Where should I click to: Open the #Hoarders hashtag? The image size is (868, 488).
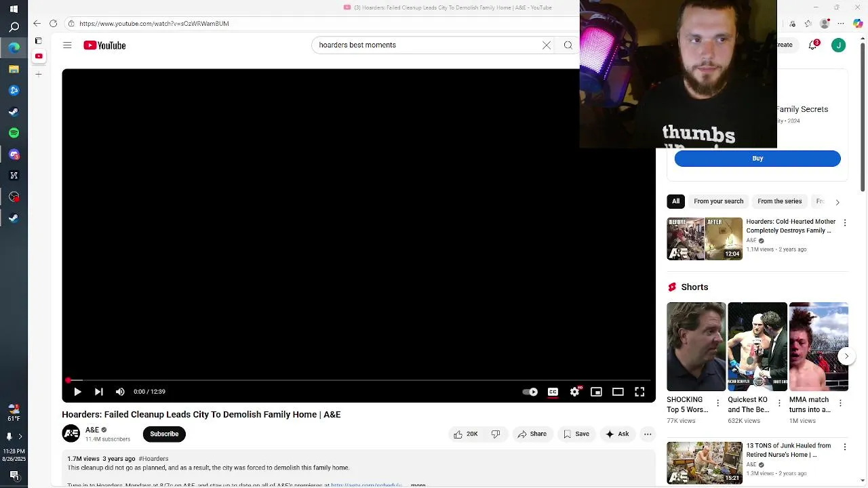coord(153,459)
